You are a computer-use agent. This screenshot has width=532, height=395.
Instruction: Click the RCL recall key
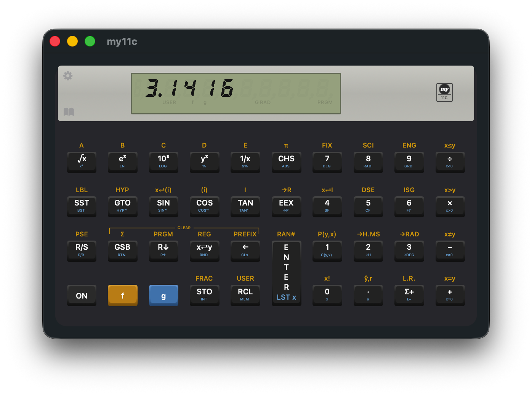245,295
